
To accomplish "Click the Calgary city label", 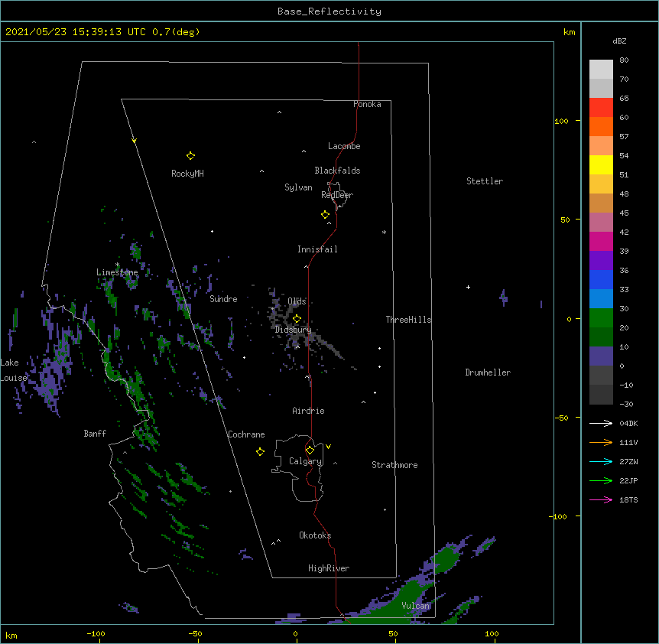I will coord(306,461).
